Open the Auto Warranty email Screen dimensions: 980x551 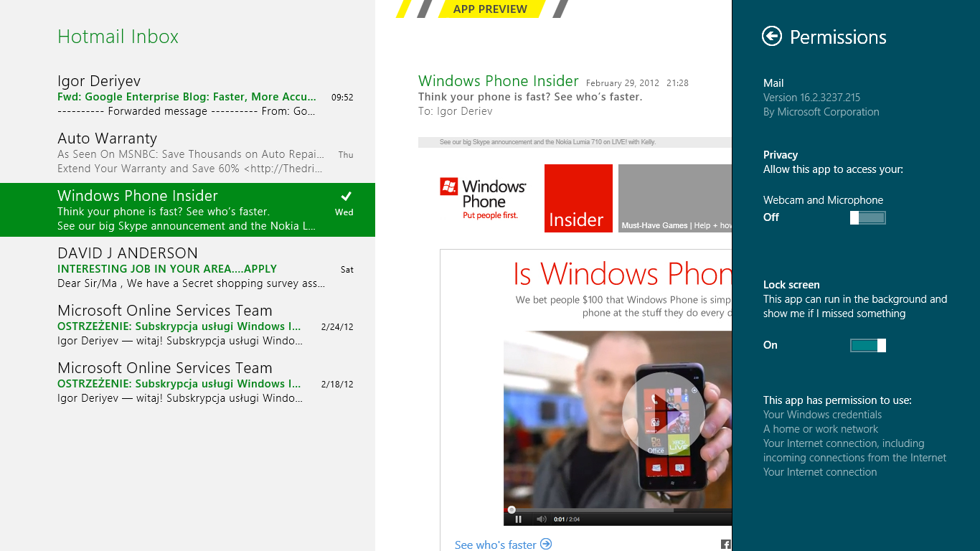click(187, 153)
